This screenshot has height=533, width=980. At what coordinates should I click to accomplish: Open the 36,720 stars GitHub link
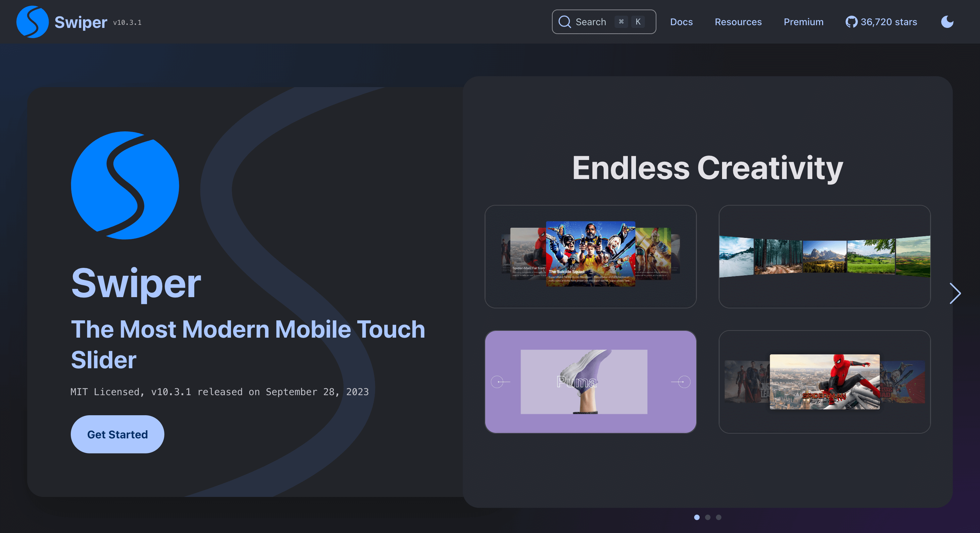(888, 22)
